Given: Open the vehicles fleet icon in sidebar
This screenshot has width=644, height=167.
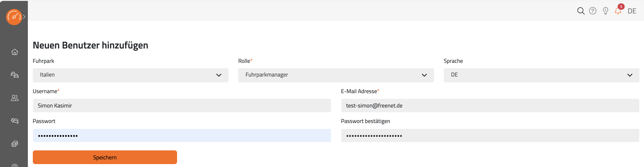Looking at the screenshot, I should click(15, 75).
